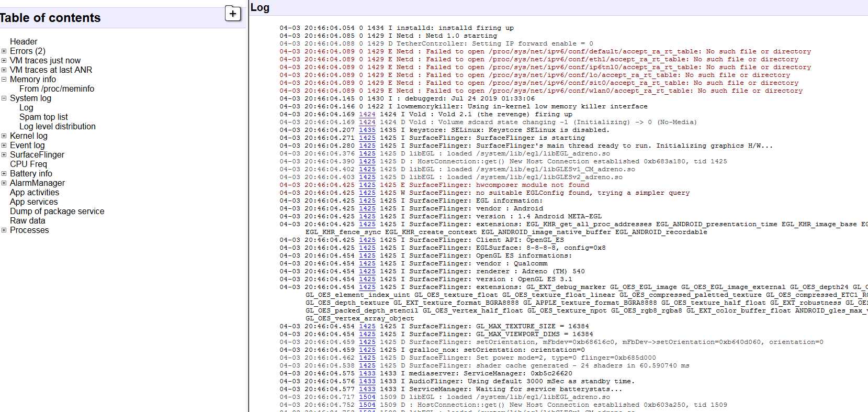Follow PID 1433 link on mediaserver ServiceManager line
Screen dimensions: 868x412
click(x=367, y=373)
